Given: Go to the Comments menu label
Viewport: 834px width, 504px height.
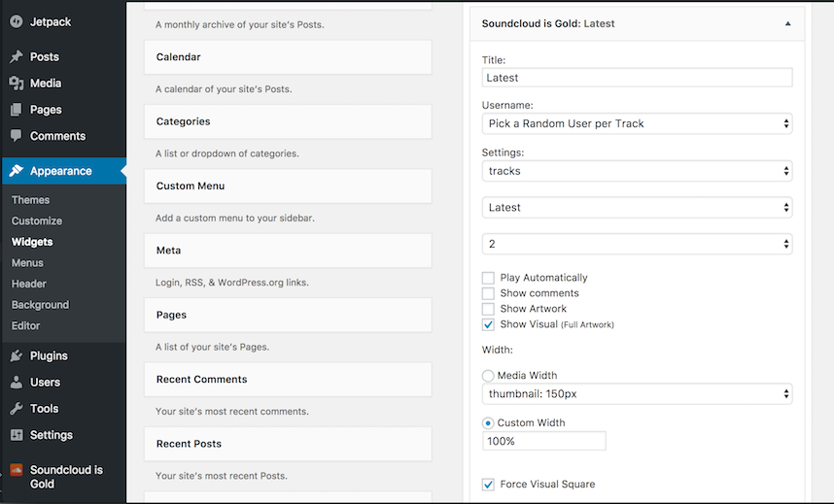Looking at the screenshot, I should click(57, 136).
